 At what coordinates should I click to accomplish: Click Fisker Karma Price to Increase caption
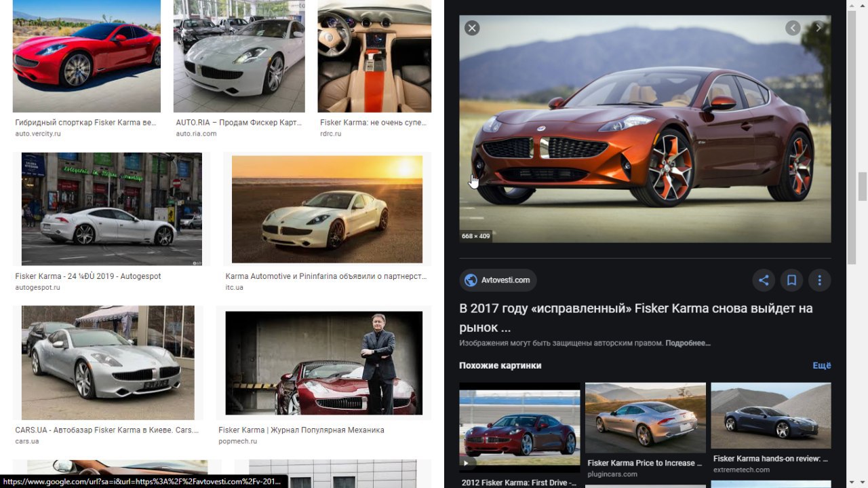pos(645,463)
